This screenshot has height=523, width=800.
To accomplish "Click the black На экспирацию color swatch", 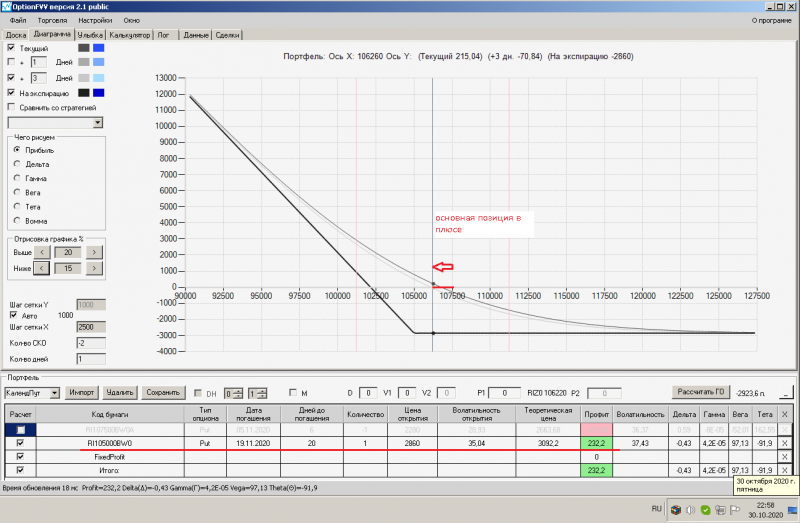I will tap(84, 92).
